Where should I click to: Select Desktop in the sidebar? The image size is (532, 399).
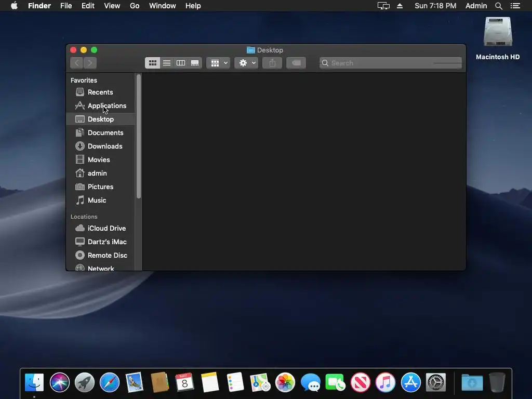click(x=100, y=119)
